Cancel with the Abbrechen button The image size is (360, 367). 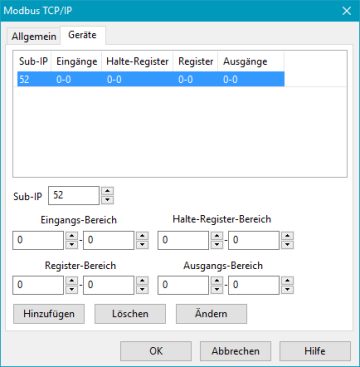tap(235, 351)
